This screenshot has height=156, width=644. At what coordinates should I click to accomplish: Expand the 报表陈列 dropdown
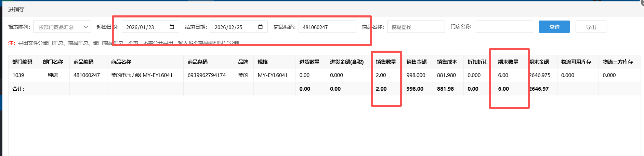pyautogui.click(x=62, y=27)
